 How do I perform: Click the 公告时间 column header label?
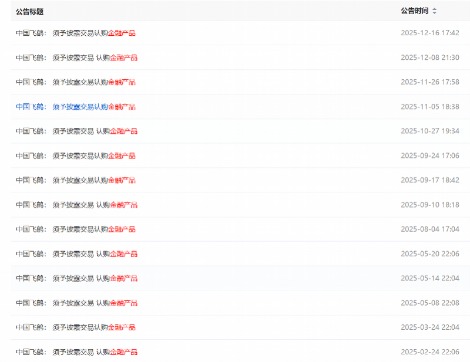coord(414,11)
